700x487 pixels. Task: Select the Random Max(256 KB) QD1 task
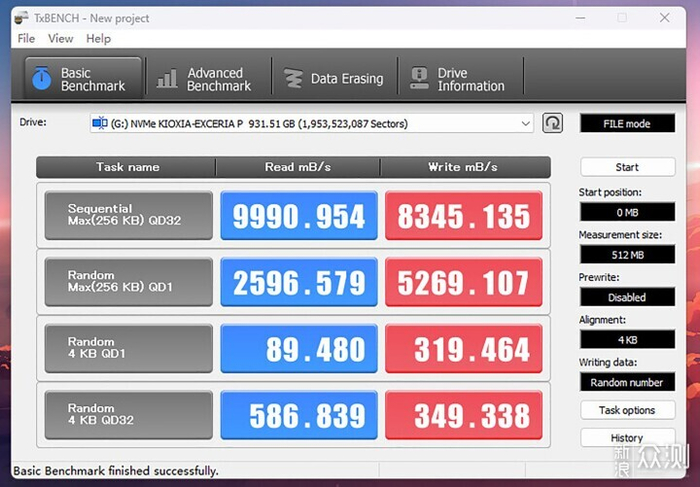(x=129, y=282)
